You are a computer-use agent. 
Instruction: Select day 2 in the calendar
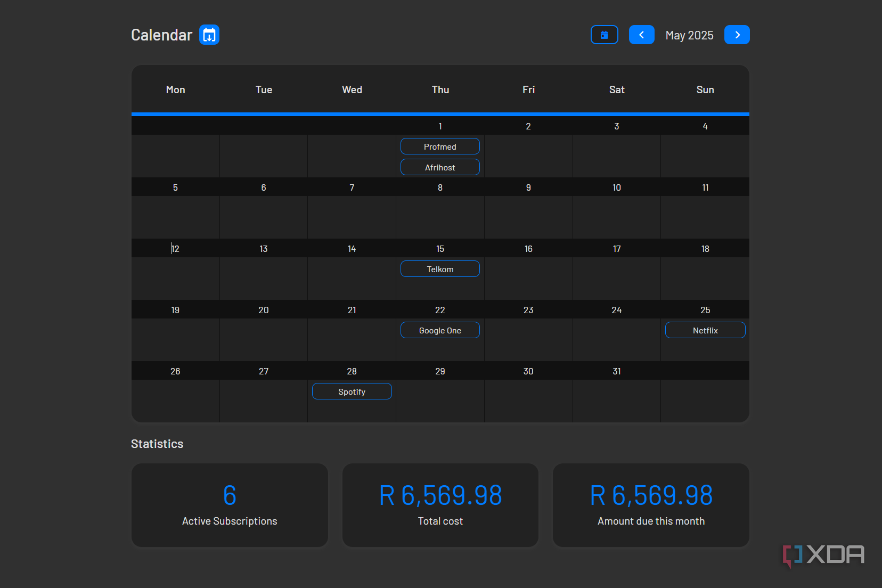pos(528,126)
